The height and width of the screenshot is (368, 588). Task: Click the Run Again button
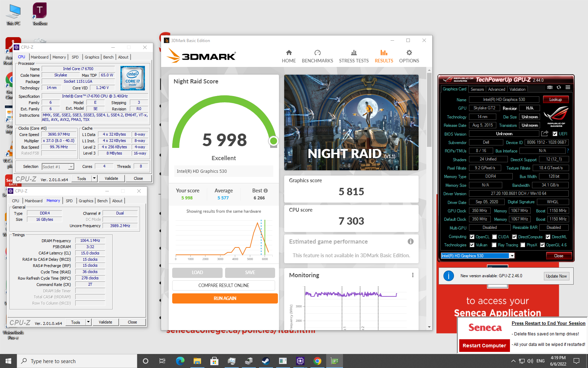coord(225,298)
